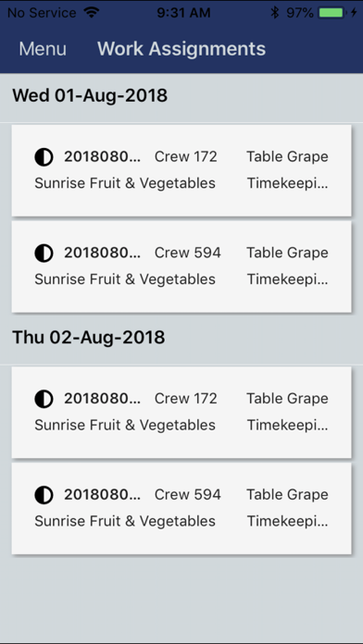Select the Thu 02-Aug-2018 date header
Viewport: 363px width, 644px height.
pyautogui.click(x=89, y=337)
